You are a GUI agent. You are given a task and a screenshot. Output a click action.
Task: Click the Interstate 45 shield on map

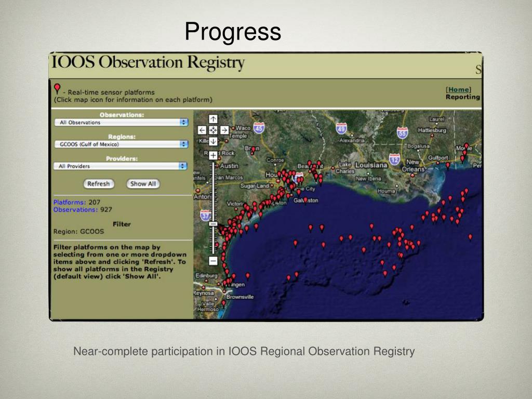point(259,128)
